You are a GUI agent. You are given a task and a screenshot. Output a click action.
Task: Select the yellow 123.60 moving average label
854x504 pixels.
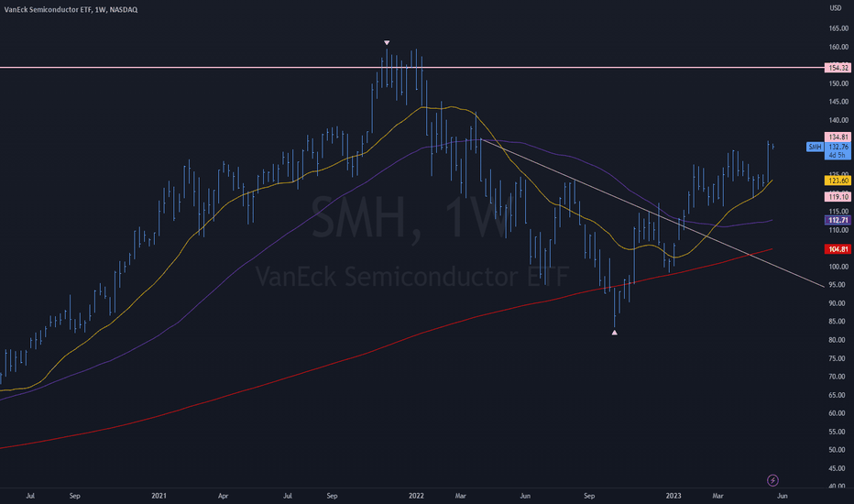[x=838, y=181]
